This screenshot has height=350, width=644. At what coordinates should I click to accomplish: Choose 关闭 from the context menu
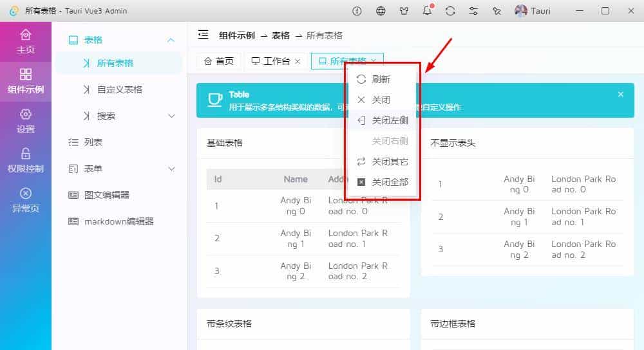pos(383,100)
